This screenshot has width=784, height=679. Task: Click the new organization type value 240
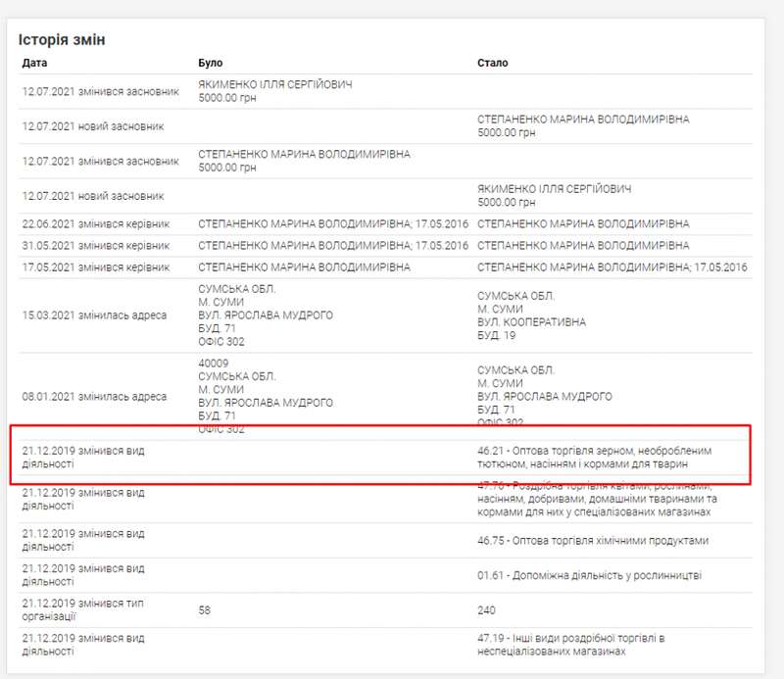(487, 610)
